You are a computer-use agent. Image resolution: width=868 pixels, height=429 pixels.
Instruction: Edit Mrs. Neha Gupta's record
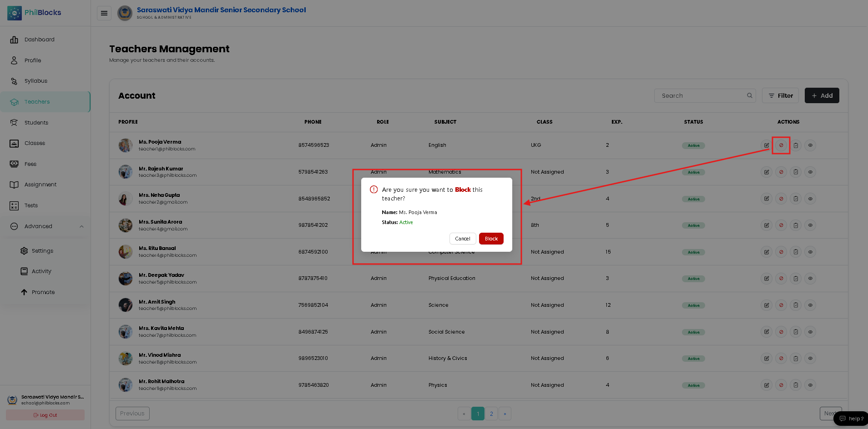pyautogui.click(x=767, y=199)
